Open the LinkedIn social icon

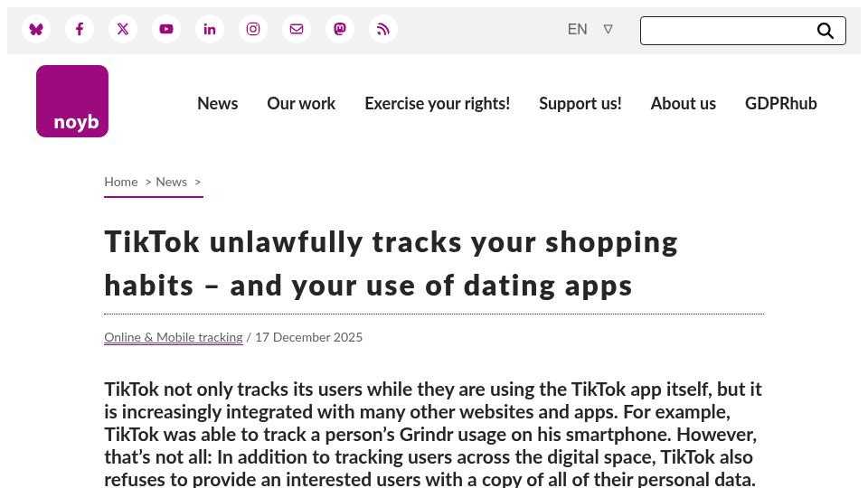(x=210, y=29)
